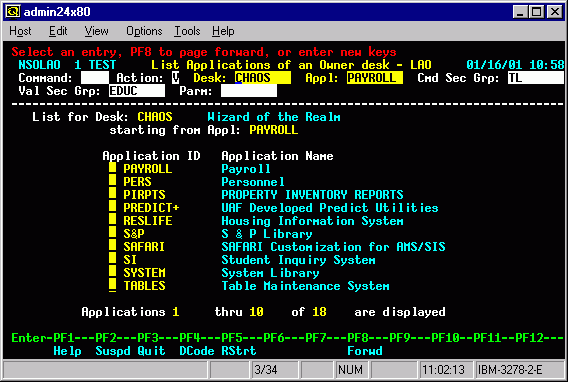The image size is (568, 382).
Task: Click the 'Personnel' application name
Action: coord(253,182)
